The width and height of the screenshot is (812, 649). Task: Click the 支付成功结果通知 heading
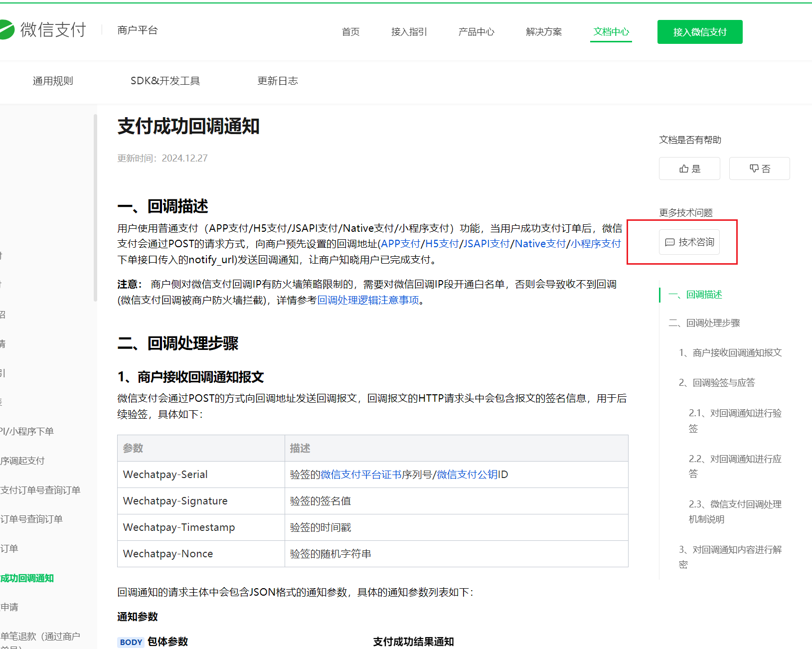coord(414,642)
